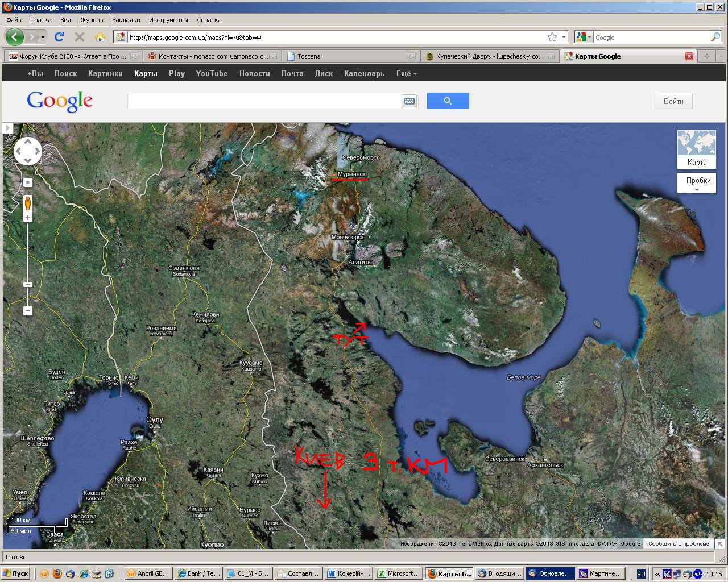Viewport: 728px width, 582px height.
Task: Open the Пробки layer dropdown
Action: coord(697,183)
